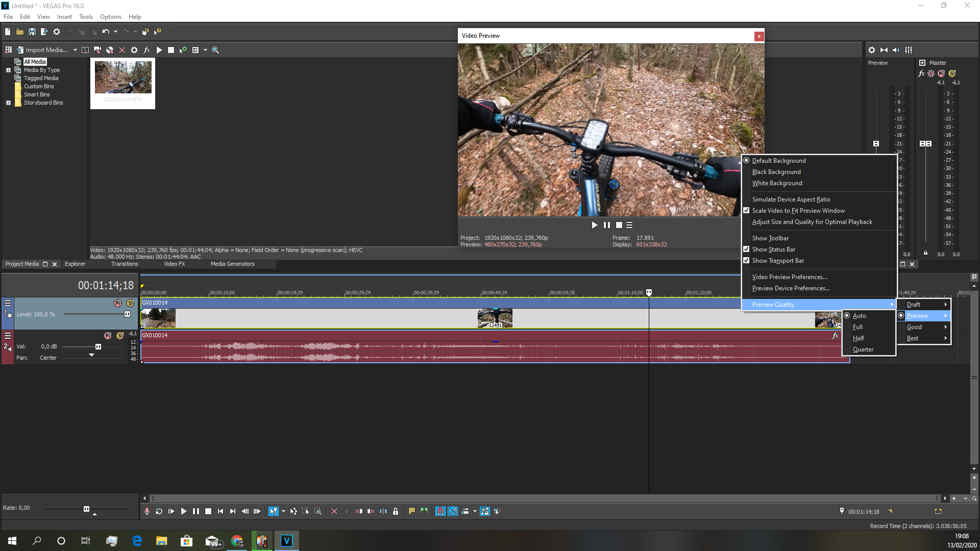Image resolution: width=980 pixels, height=551 pixels.
Task: Open mixer properties gear icon
Action: pos(872,50)
